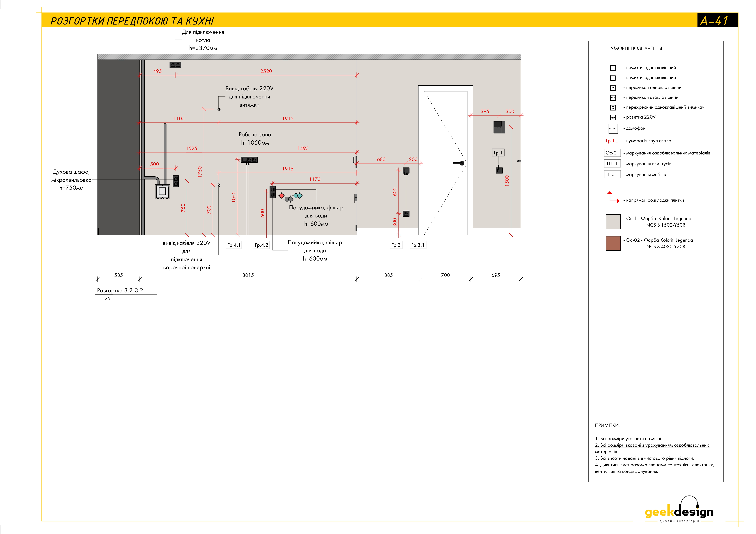
Task: Select the Гр.4.1 group tag
Action: point(234,245)
